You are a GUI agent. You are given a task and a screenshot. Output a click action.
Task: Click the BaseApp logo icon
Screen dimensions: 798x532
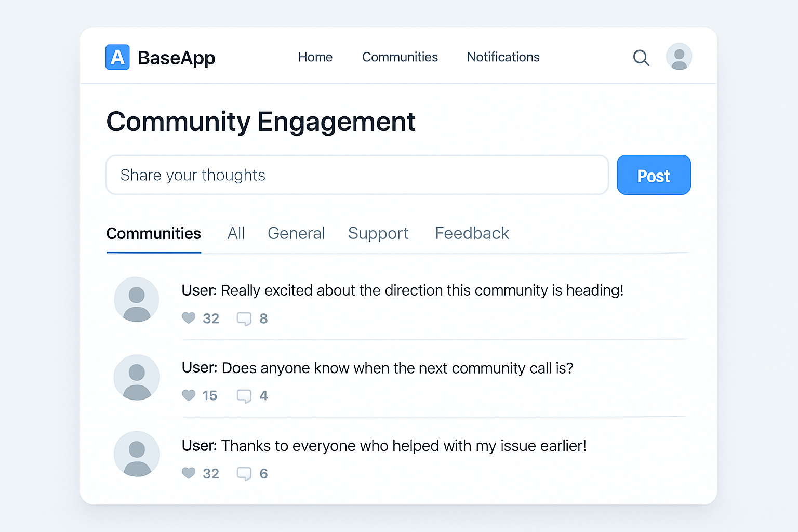pyautogui.click(x=117, y=57)
